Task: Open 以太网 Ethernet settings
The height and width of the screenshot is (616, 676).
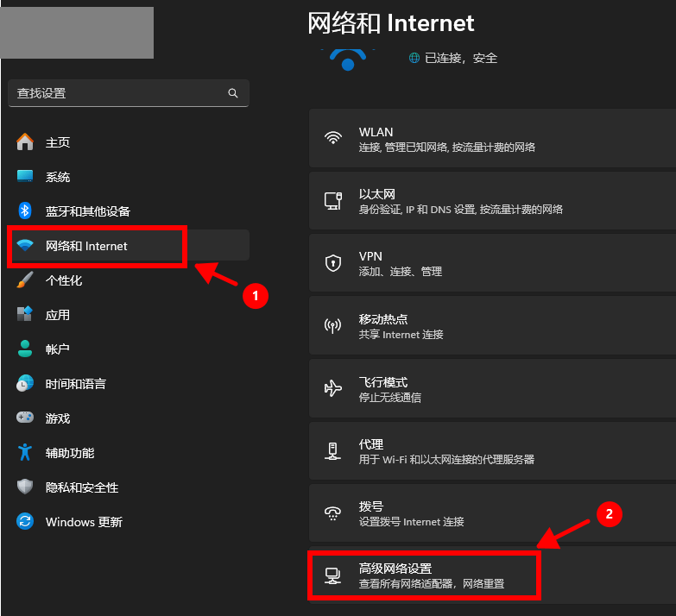Action: pyautogui.click(x=492, y=201)
